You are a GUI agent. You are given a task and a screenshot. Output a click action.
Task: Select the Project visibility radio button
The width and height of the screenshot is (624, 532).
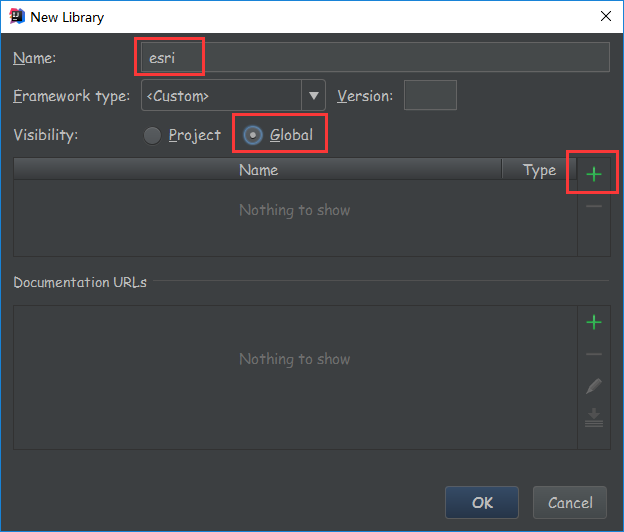[152, 135]
